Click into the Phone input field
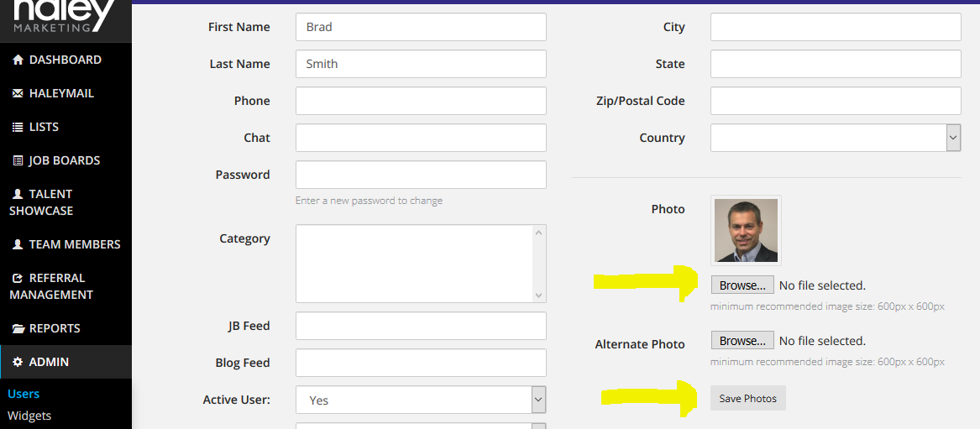This screenshot has width=980, height=429. [x=422, y=101]
